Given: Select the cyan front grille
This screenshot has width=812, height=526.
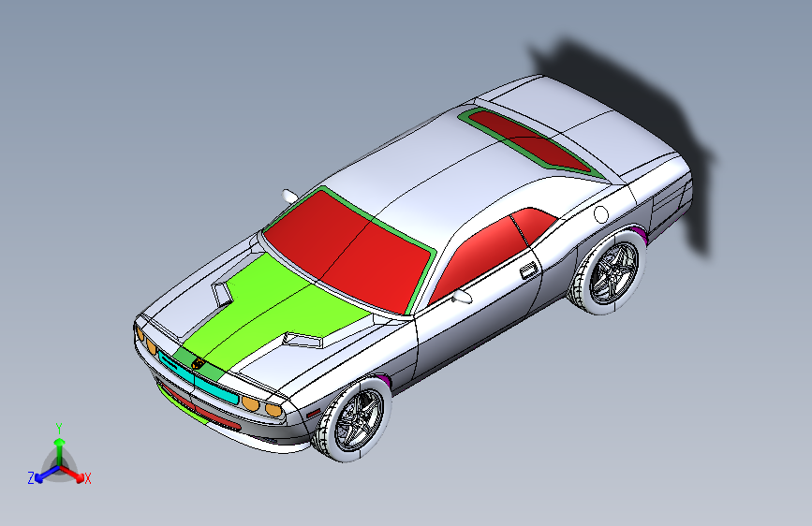Looking at the screenshot, I should click(198, 377).
